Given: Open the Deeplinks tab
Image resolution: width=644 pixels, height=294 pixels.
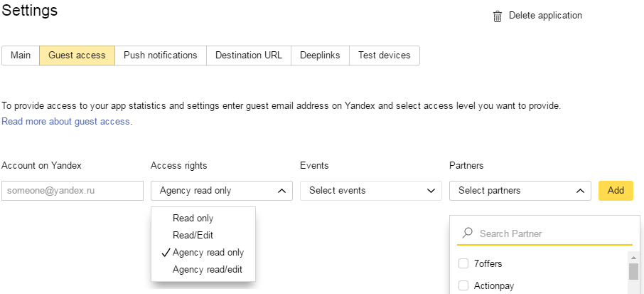Looking at the screenshot, I should click(320, 56).
